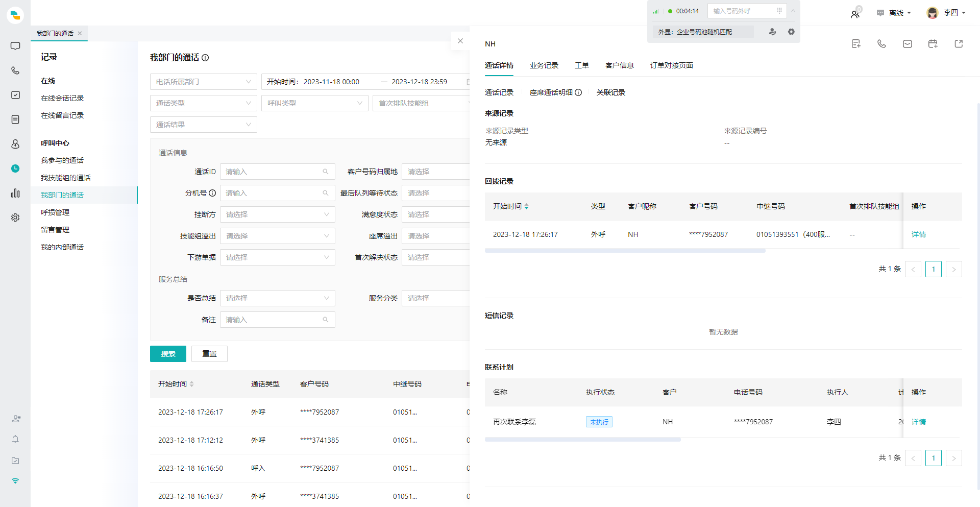980x507 pixels.
Task: Open the 挂断方 dropdown
Action: 278,214
